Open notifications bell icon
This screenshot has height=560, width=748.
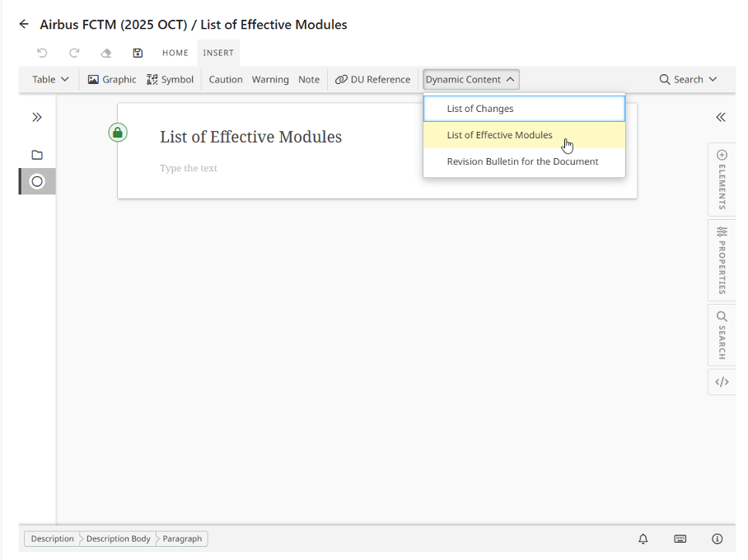[643, 539]
